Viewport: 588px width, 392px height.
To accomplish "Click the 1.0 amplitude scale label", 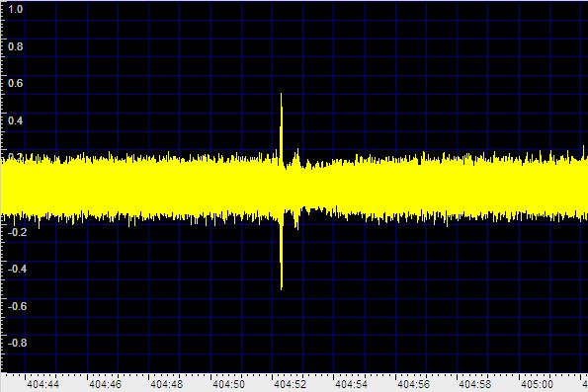I will pyautogui.click(x=16, y=9).
